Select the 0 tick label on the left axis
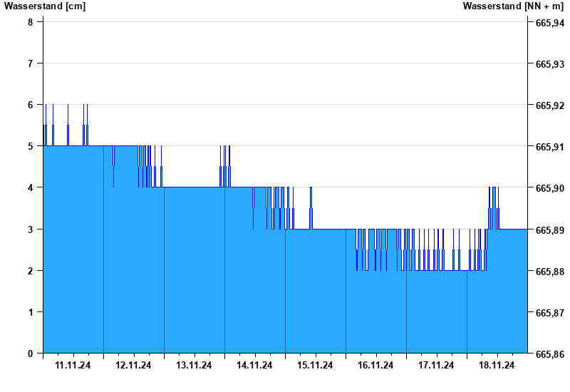 pos(30,354)
